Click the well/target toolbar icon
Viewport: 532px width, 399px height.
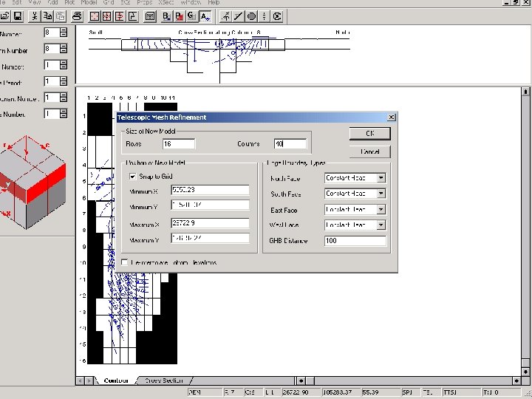225,16
